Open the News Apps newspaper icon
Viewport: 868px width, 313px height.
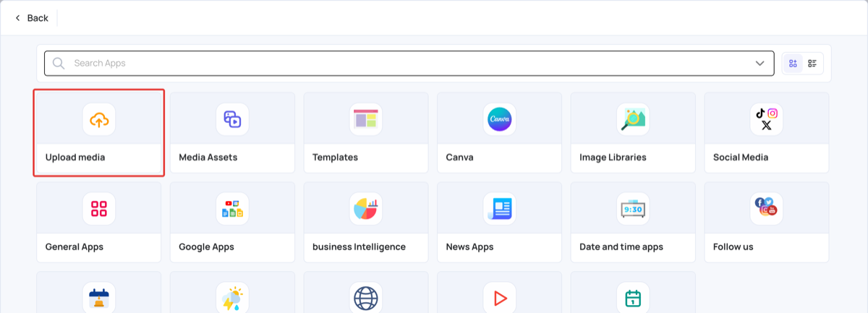(500, 209)
